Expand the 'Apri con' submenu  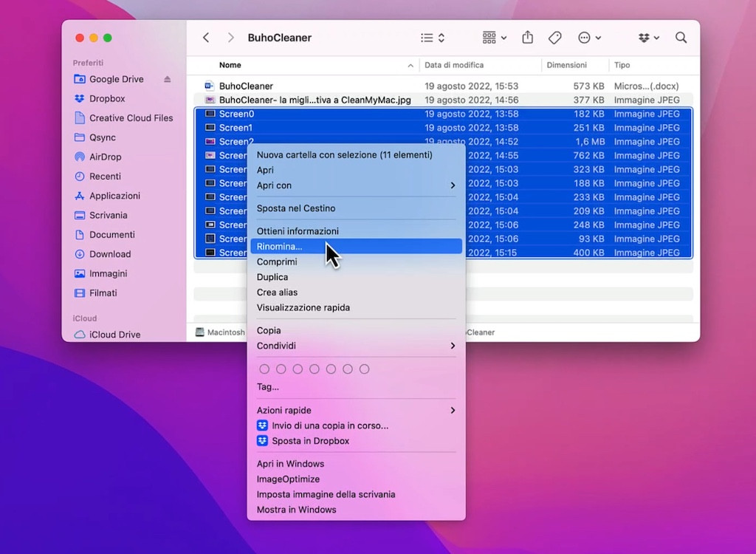pos(356,185)
